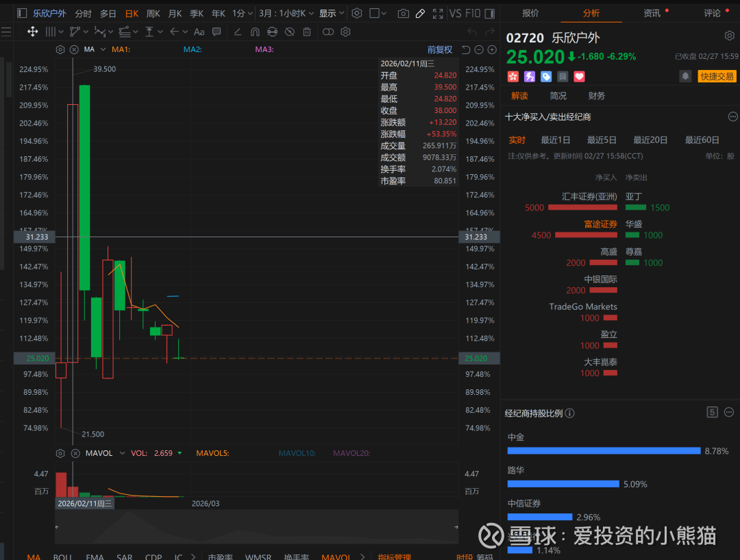Open the 报价 quote tab

530,13
